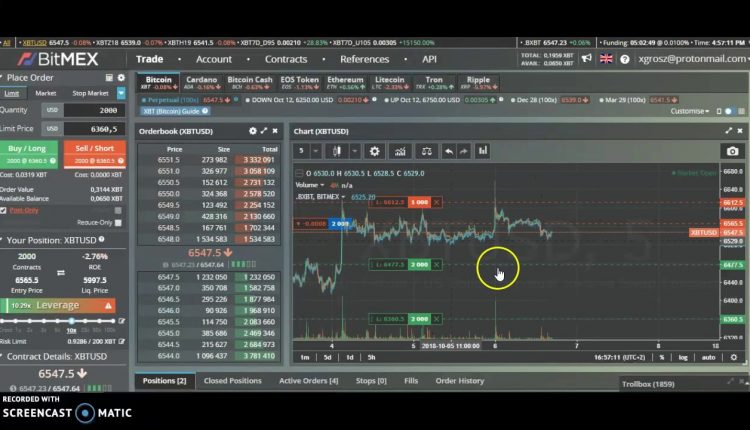Viewport: 750px width, 430px height.
Task: Open Orderbook settings gear
Action: (253, 131)
